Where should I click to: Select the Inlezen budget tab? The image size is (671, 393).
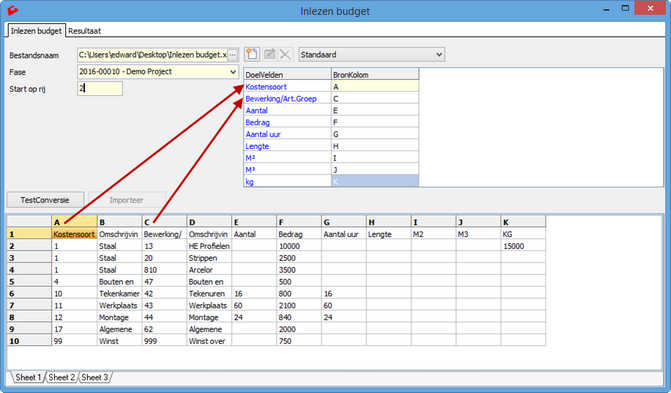(x=36, y=31)
